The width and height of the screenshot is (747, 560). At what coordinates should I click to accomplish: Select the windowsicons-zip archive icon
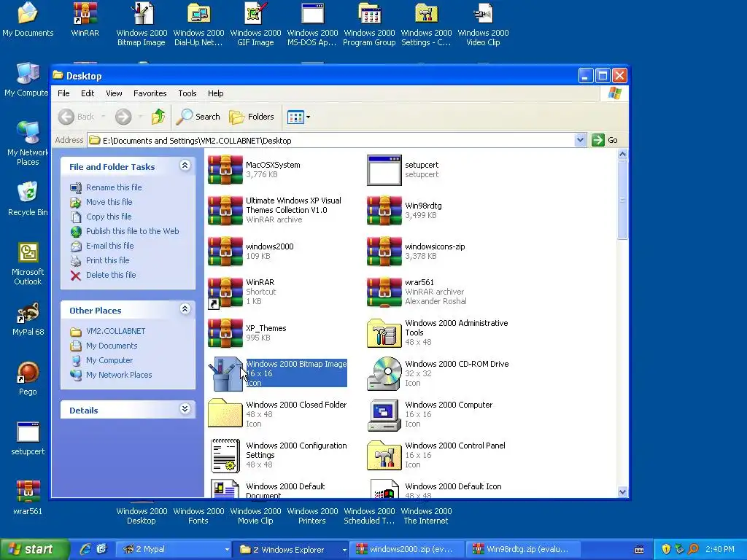(x=384, y=251)
